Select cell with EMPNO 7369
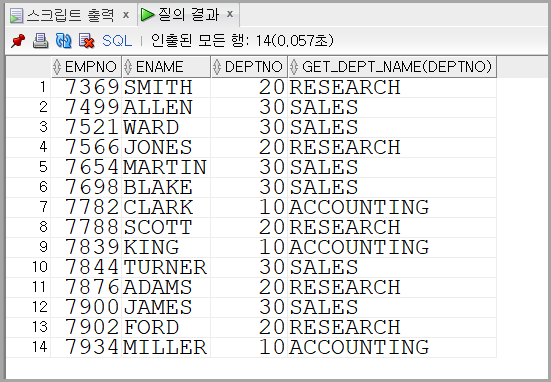The width and height of the screenshot is (551, 382). pyautogui.click(x=86, y=87)
